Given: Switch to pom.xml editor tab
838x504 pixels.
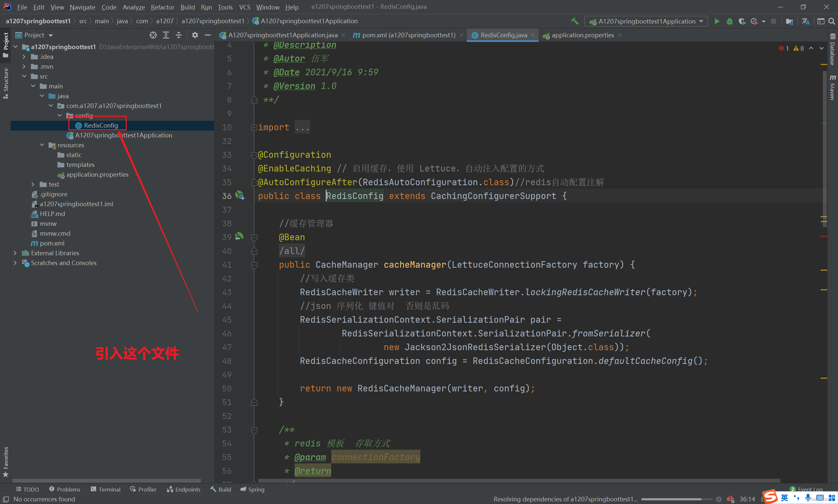Looking at the screenshot, I should [408, 35].
